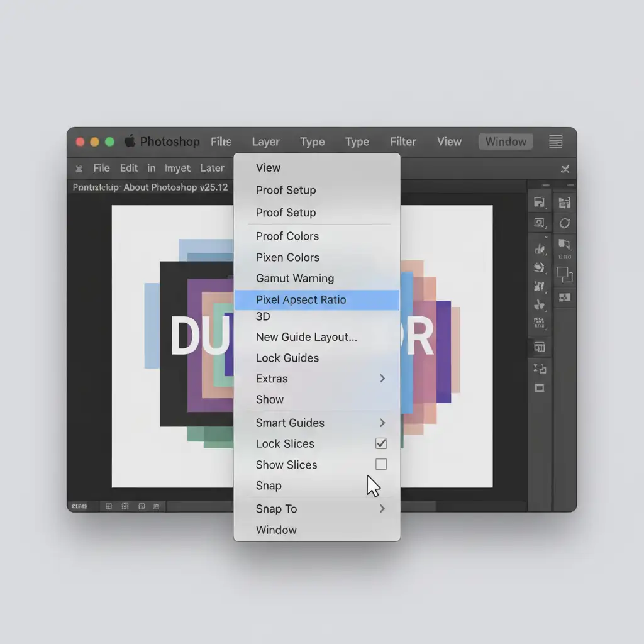Click the monitor screen icon below the save icon
This screenshot has height=644, width=644.
pyautogui.click(x=539, y=223)
